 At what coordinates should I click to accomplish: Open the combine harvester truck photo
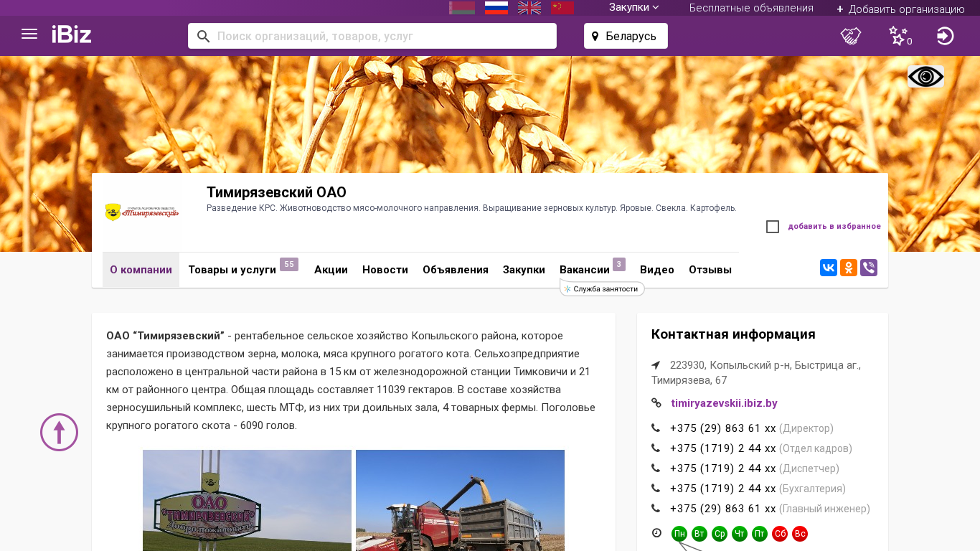click(x=460, y=501)
